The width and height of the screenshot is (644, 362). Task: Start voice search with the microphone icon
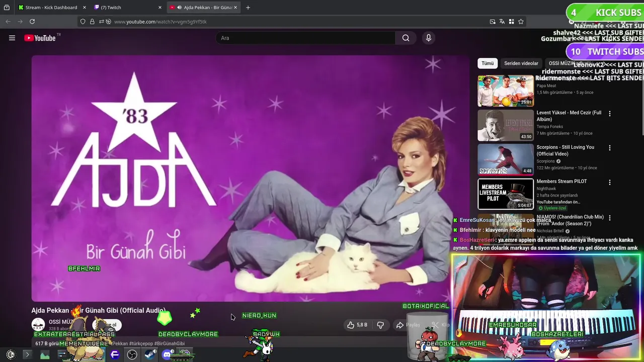(x=429, y=38)
